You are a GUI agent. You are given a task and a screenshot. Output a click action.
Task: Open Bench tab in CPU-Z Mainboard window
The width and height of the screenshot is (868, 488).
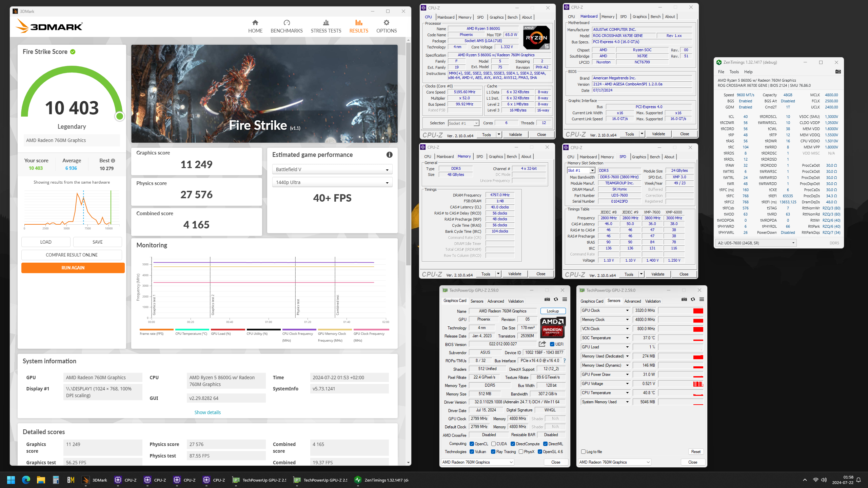click(x=655, y=17)
